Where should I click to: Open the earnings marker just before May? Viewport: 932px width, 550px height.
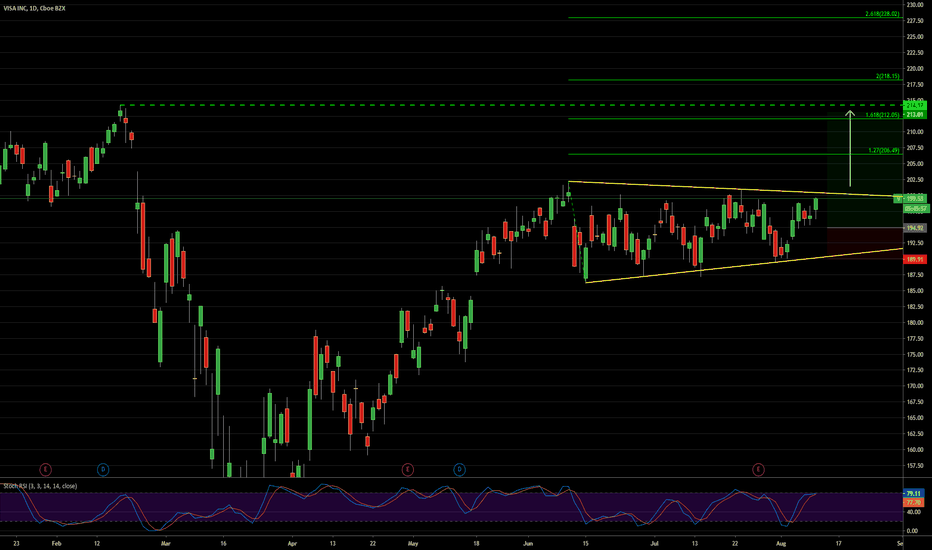[x=407, y=470]
